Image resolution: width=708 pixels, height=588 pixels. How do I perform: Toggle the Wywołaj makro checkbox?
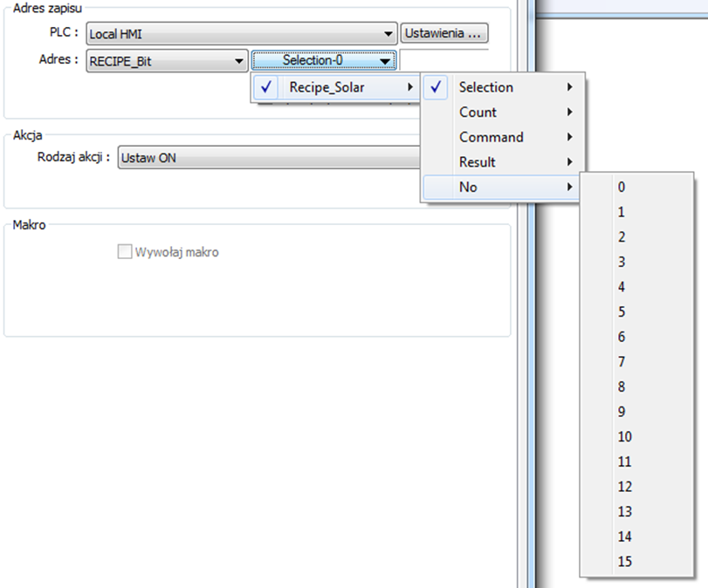point(125,251)
